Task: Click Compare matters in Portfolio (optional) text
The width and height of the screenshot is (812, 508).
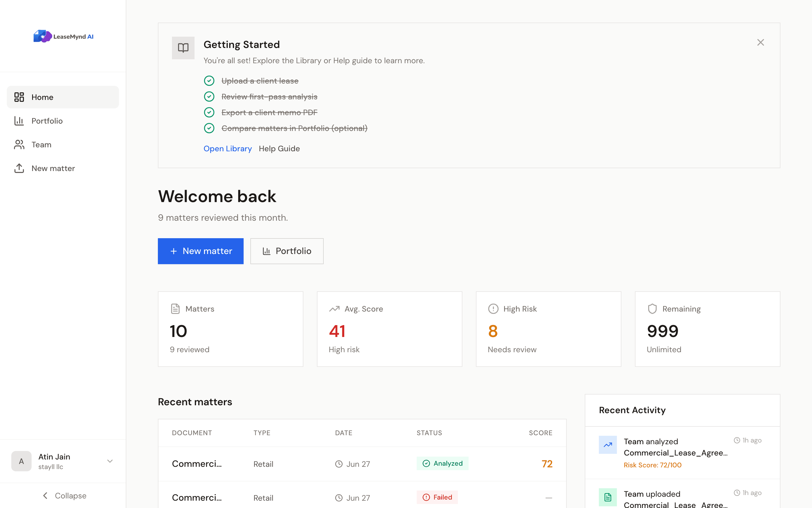Action: (294, 128)
